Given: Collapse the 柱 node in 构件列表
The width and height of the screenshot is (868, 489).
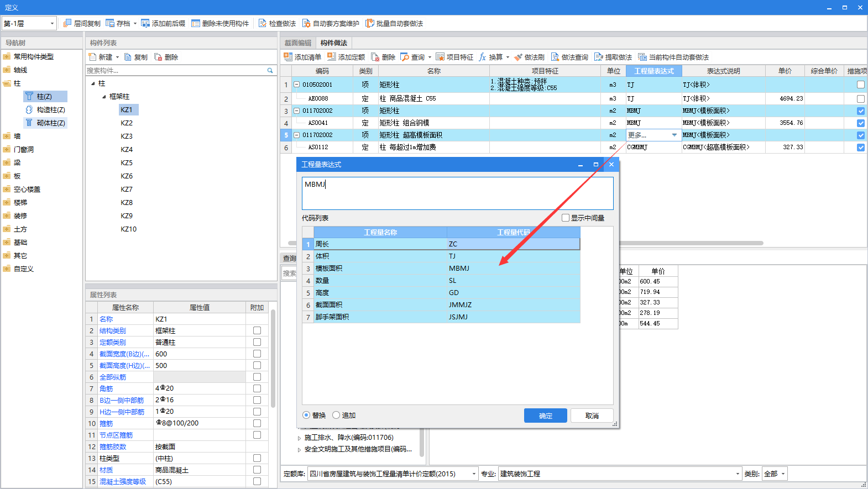Looking at the screenshot, I should pos(93,83).
